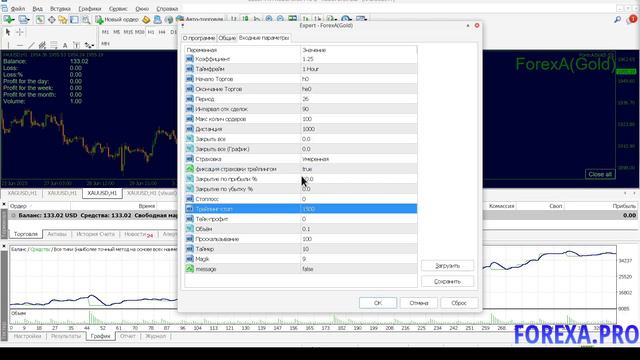Select the horizontal line tool
The width and height of the screenshot is (640, 360).
20,45
